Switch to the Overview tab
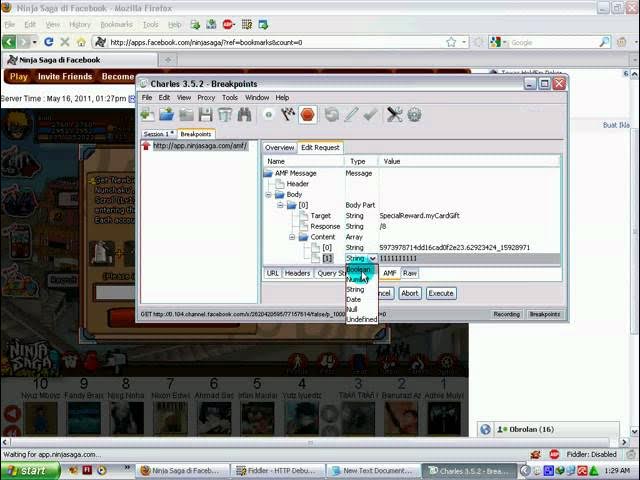Viewport: 640px width, 480px height. 279,147
